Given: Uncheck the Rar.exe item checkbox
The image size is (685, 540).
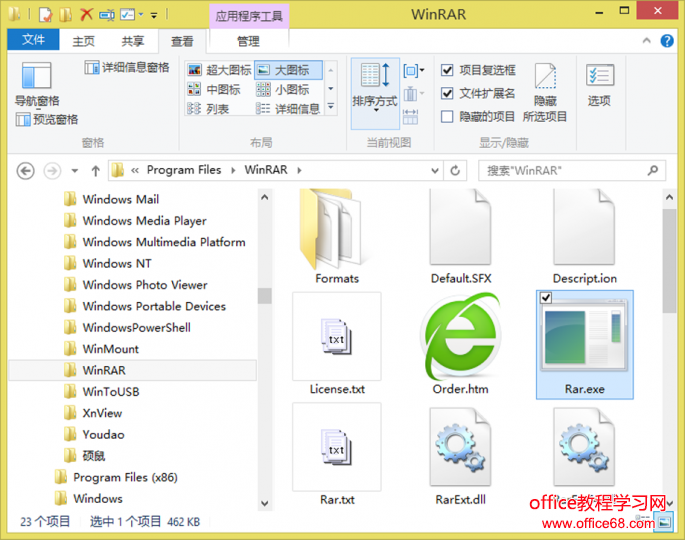Looking at the screenshot, I should click(x=546, y=298).
